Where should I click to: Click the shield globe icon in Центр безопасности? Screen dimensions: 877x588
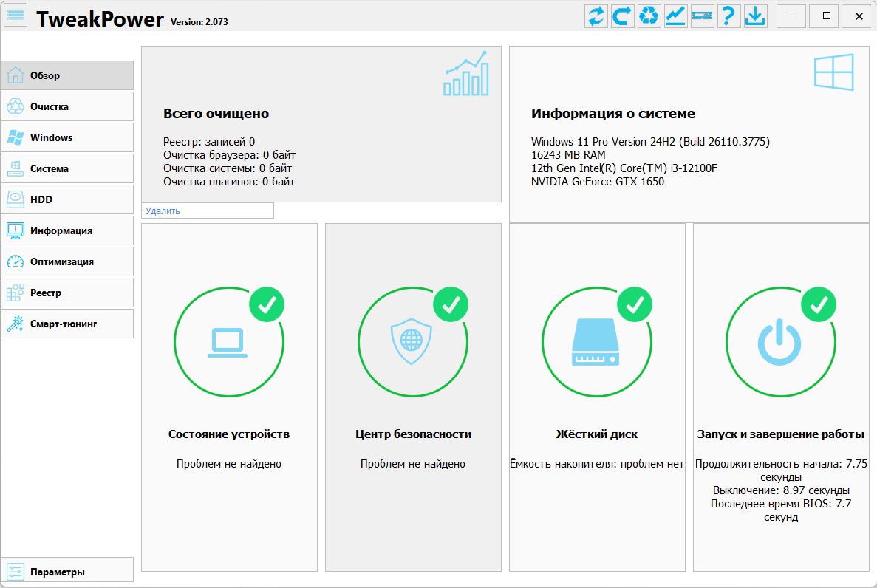tap(412, 341)
